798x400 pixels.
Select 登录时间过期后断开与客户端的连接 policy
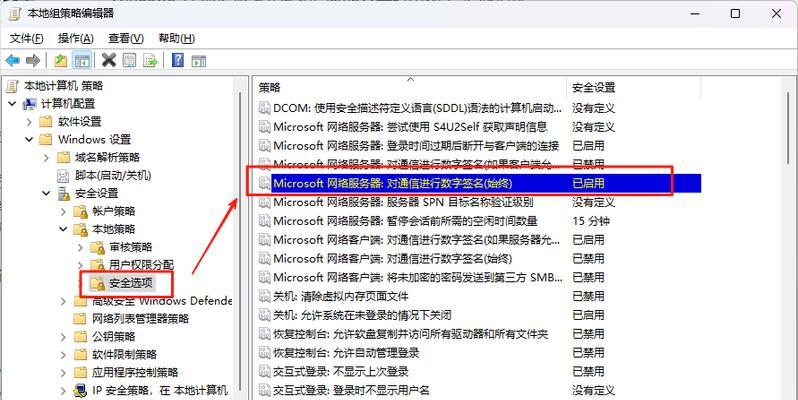point(416,146)
